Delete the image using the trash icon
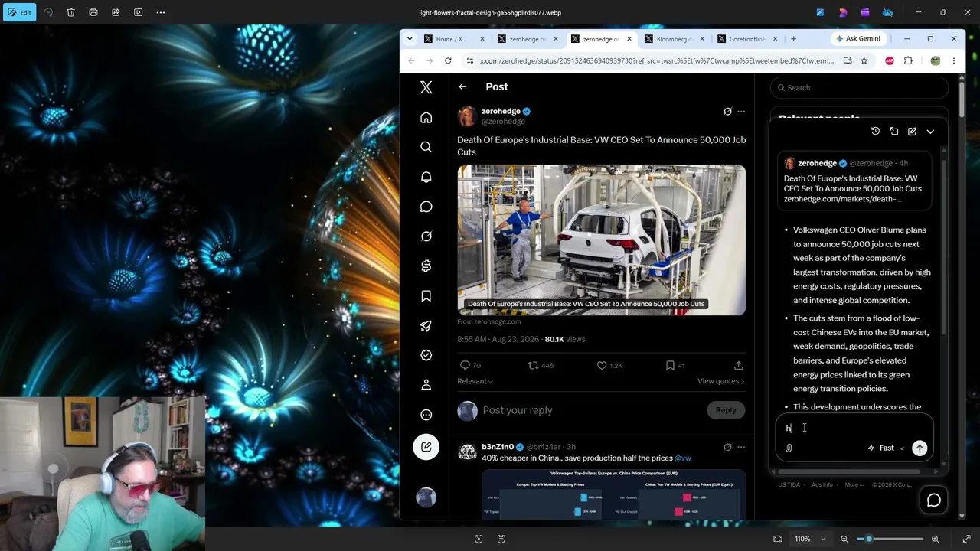The height and width of the screenshot is (551, 980). [x=71, y=12]
